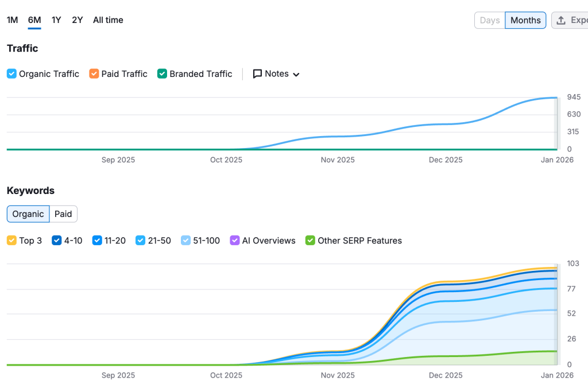Switch to the 1Y time range
The height and width of the screenshot is (388, 588).
[56, 20]
